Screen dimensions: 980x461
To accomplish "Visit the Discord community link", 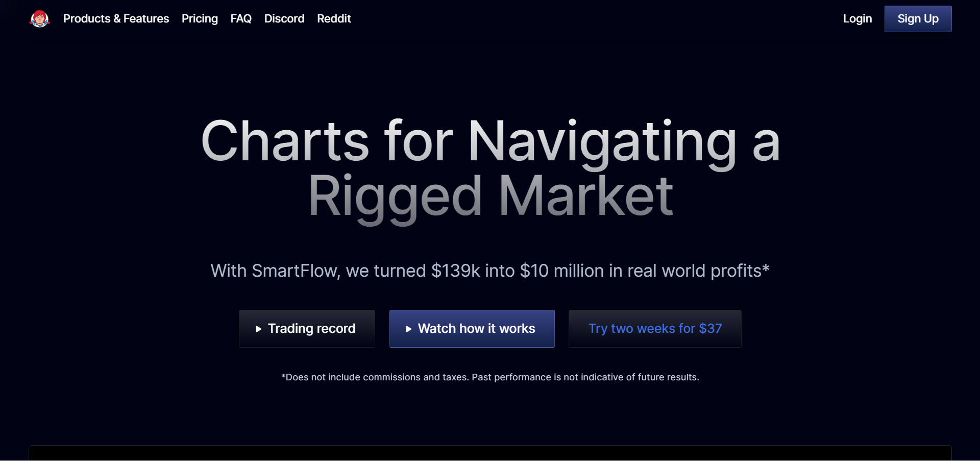I will pos(284,19).
